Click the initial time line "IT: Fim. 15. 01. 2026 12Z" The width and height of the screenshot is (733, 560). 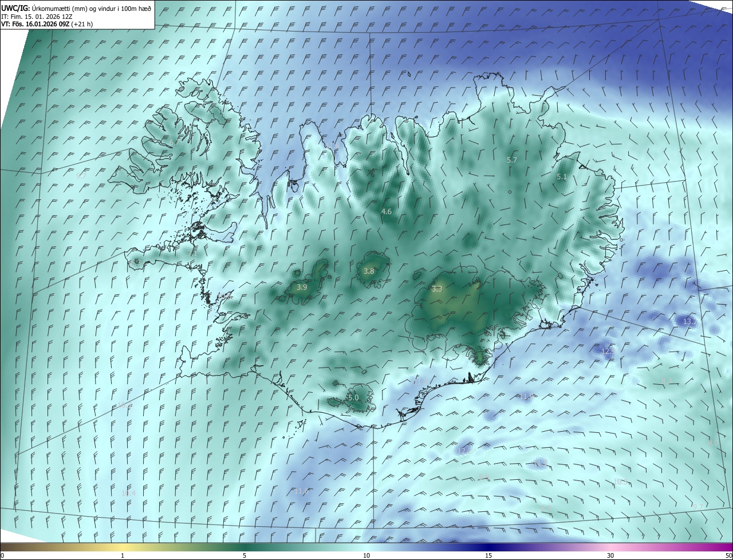coord(36,16)
